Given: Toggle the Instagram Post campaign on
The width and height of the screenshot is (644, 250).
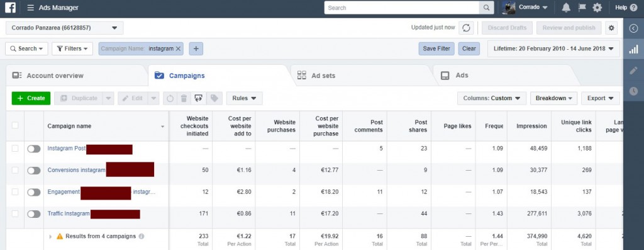Looking at the screenshot, I should pyautogui.click(x=34, y=149).
